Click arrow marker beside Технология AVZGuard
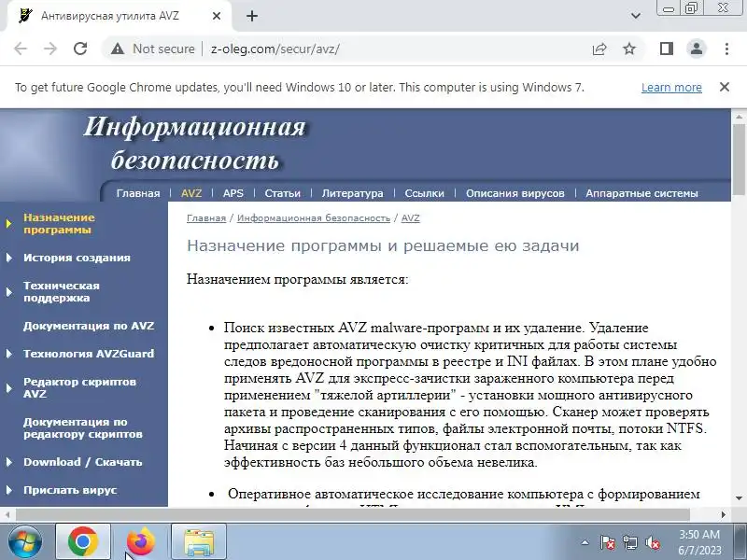747x560 pixels. click(9, 354)
